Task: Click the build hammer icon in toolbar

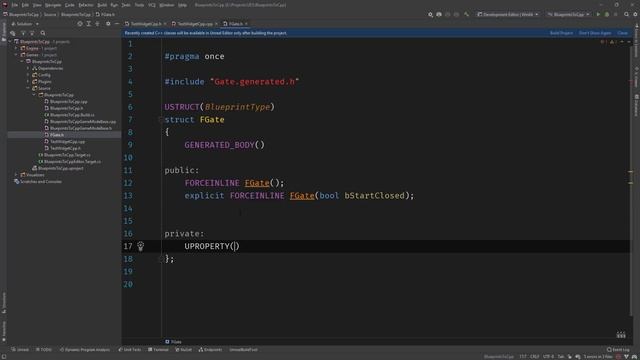Action: click(x=467, y=15)
